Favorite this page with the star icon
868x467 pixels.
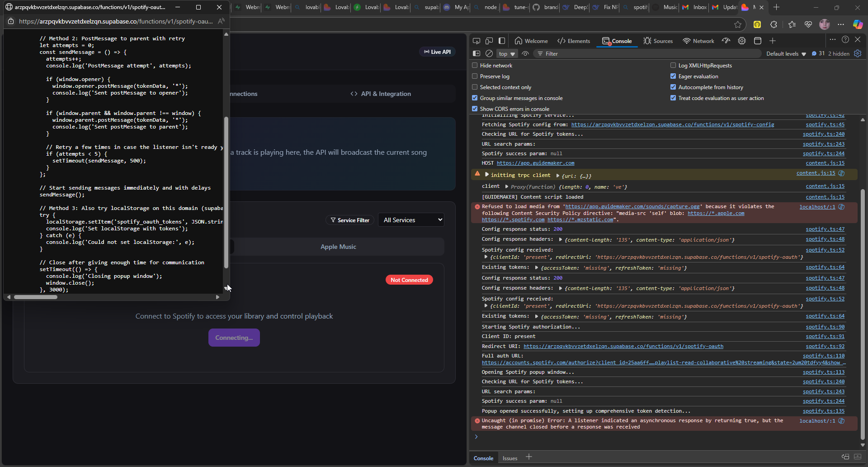738,24
